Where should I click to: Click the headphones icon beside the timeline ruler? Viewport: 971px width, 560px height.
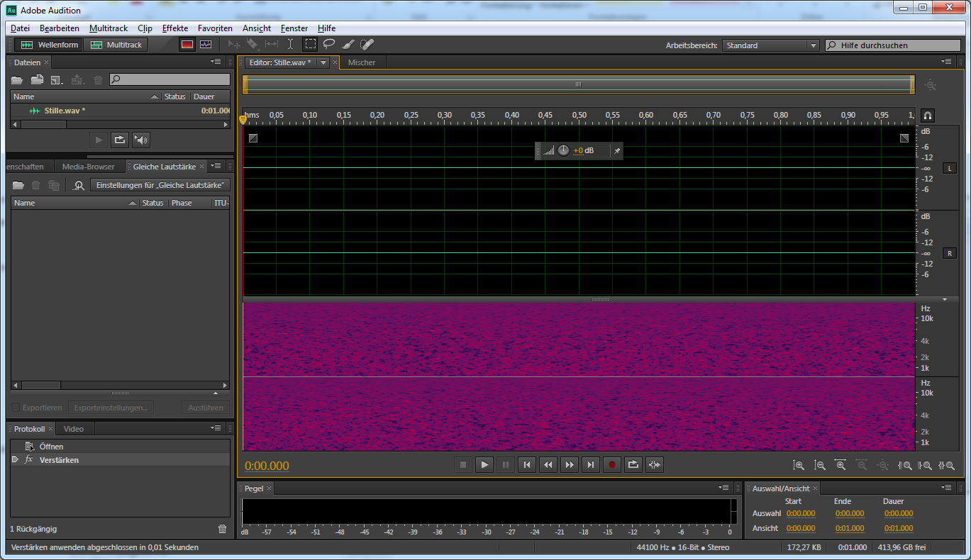(927, 116)
